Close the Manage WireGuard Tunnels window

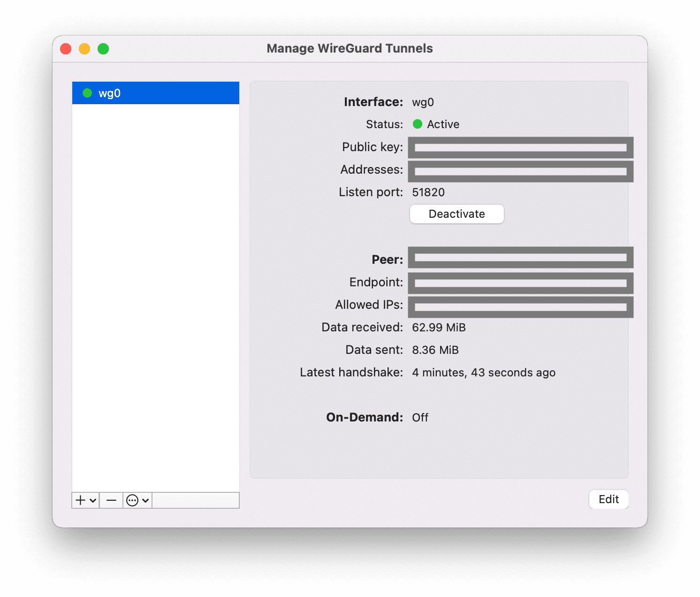[x=66, y=49]
